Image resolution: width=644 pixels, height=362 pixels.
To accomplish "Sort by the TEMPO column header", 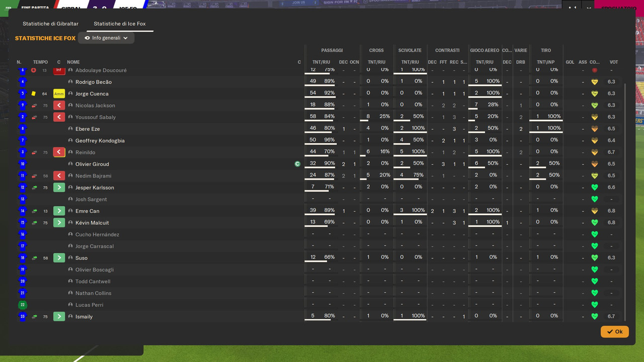I will [x=40, y=62].
